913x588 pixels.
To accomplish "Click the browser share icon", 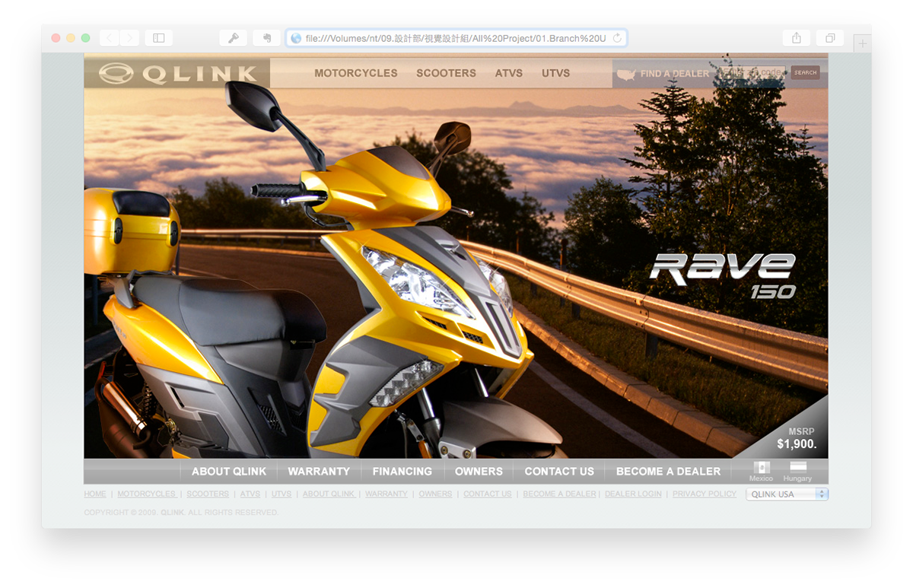I will pyautogui.click(x=797, y=38).
